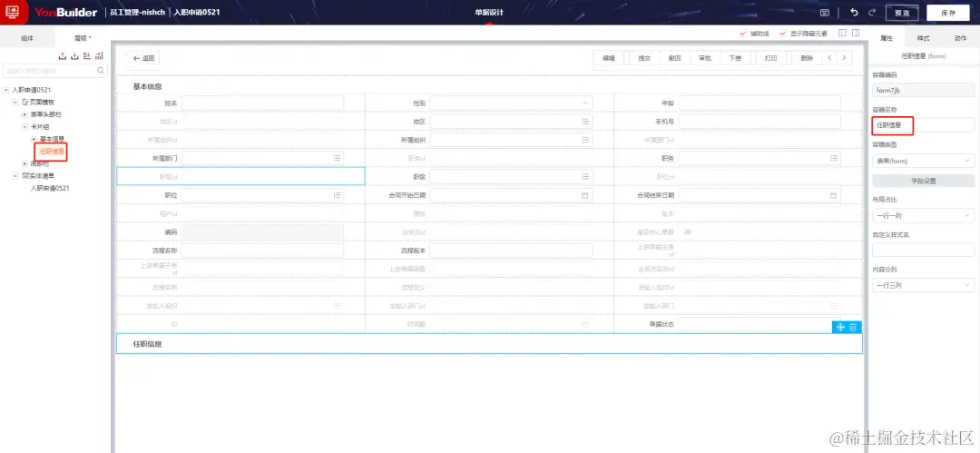The width and height of the screenshot is (980, 453).
Task: Click the YonBuilder red logo icon
Action: [x=13, y=12]
